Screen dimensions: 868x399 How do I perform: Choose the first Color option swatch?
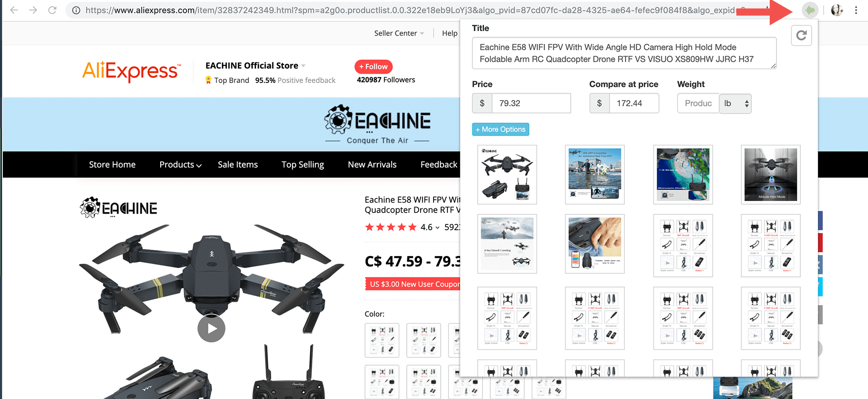[x=382, y=340]
